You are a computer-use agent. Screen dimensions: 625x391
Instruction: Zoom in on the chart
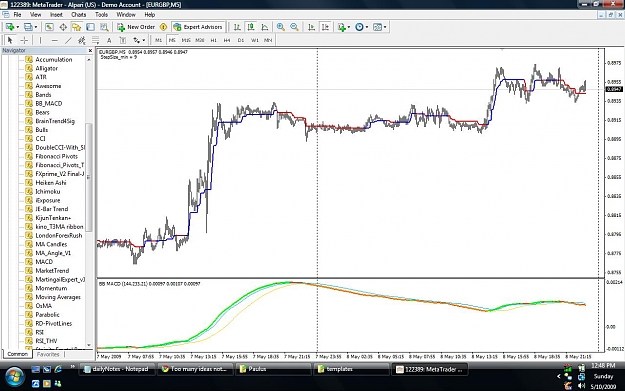click(281, 27)
